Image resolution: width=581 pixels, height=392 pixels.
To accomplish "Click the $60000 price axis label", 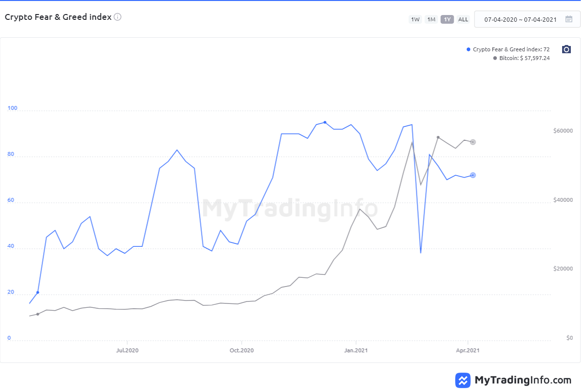I will tap(563, 131).
